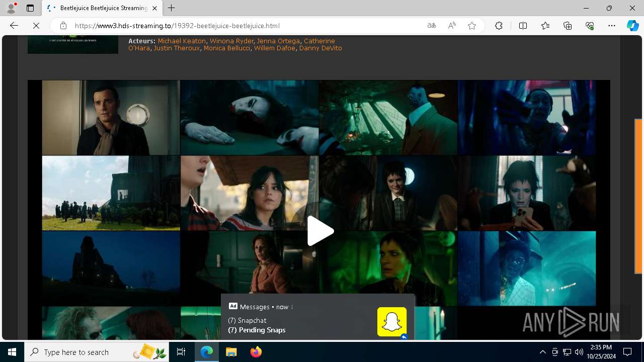
Task: Toggle split screen view
Action: click(523, 26)
